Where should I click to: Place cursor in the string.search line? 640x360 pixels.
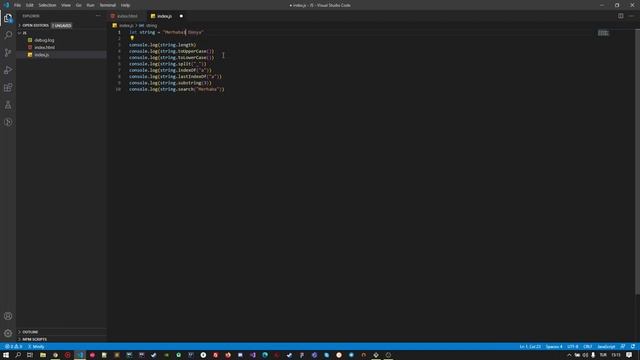177,89
